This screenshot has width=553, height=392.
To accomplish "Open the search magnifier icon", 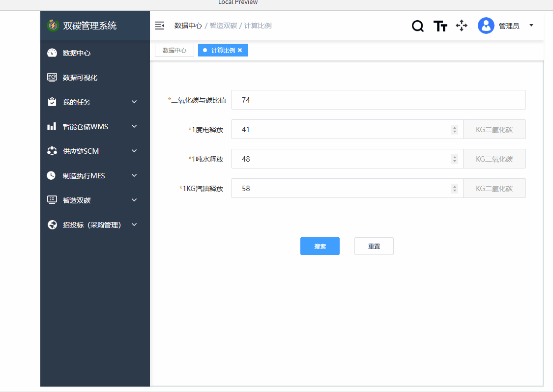I will (x=417, y=26).
